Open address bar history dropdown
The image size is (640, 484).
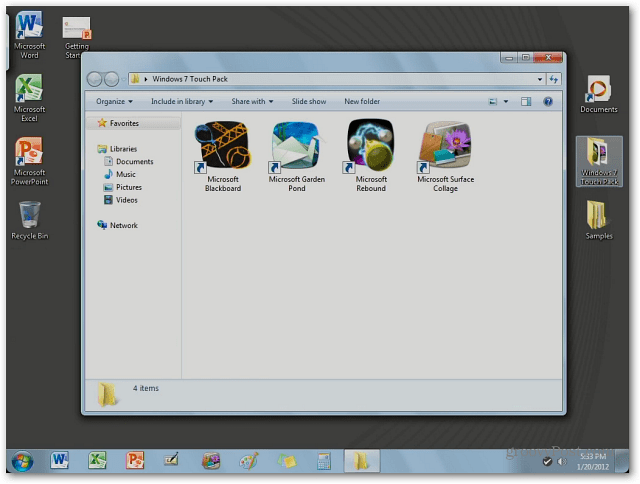(x=540, y=79)
